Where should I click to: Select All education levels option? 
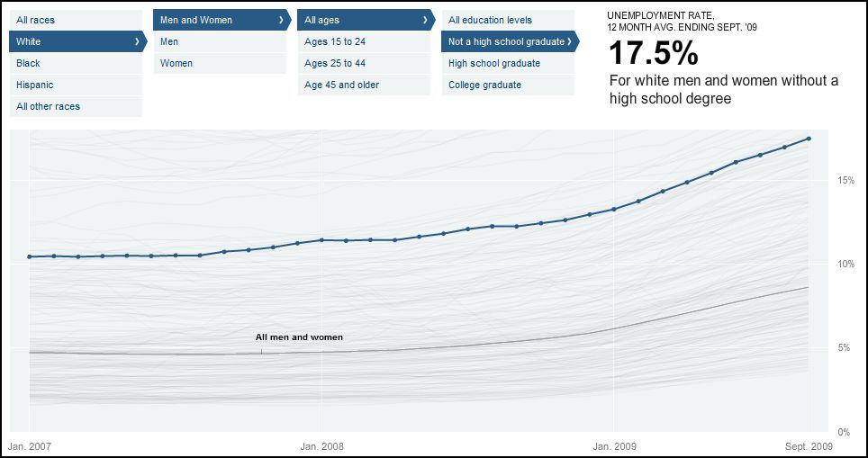pyautogui.click(x=491, y=20)
